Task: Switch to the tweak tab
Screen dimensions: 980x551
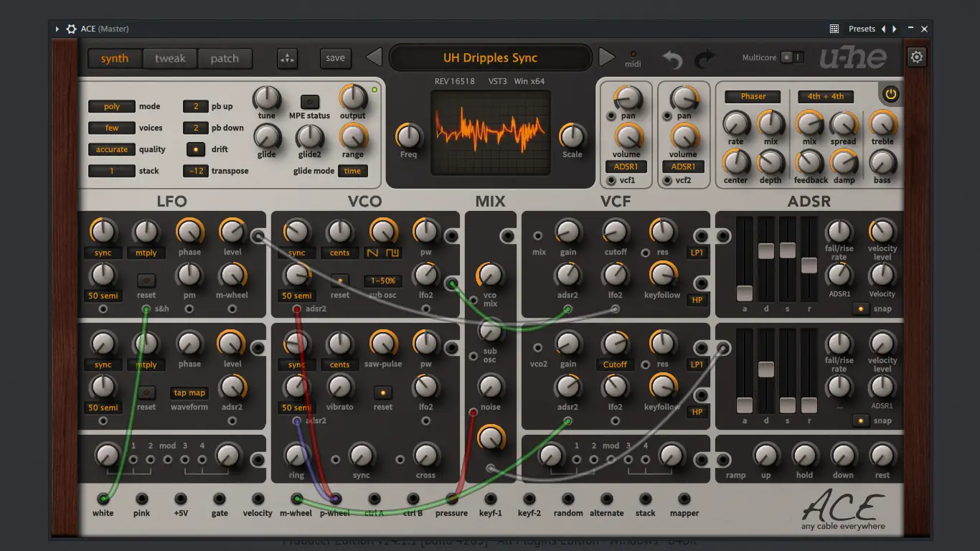Action: (x=170, y=59)
